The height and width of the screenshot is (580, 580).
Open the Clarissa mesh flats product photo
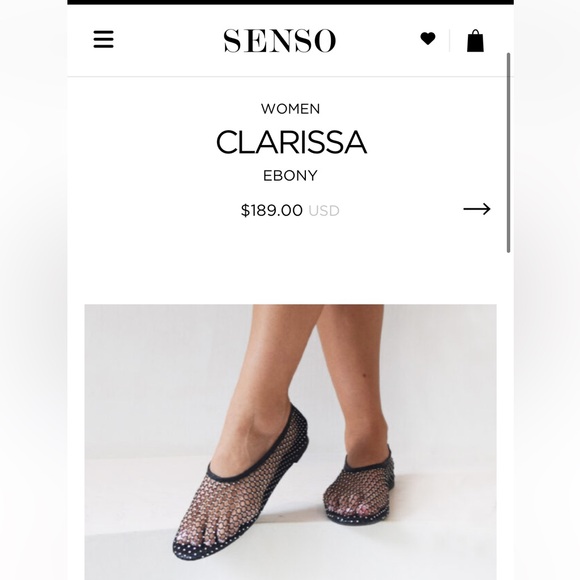290,442
